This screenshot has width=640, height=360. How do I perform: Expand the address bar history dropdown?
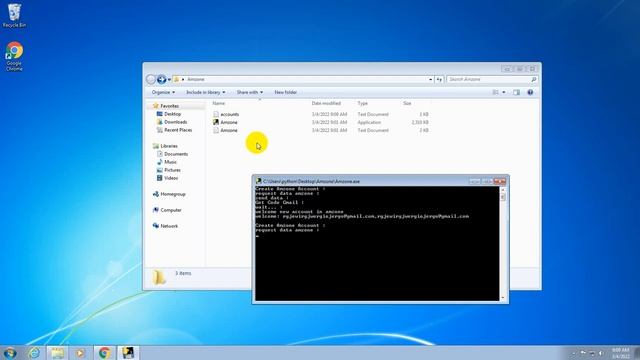tap(431, 80)
